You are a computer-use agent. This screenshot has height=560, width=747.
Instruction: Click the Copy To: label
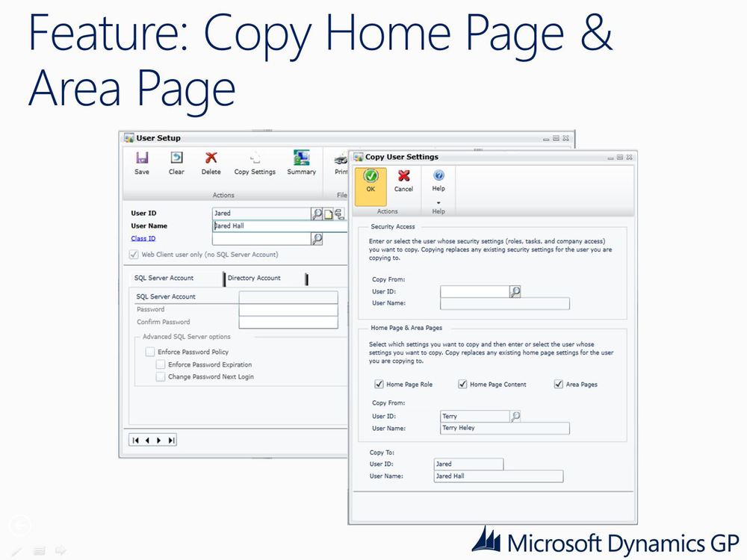(x=382, y=452)
